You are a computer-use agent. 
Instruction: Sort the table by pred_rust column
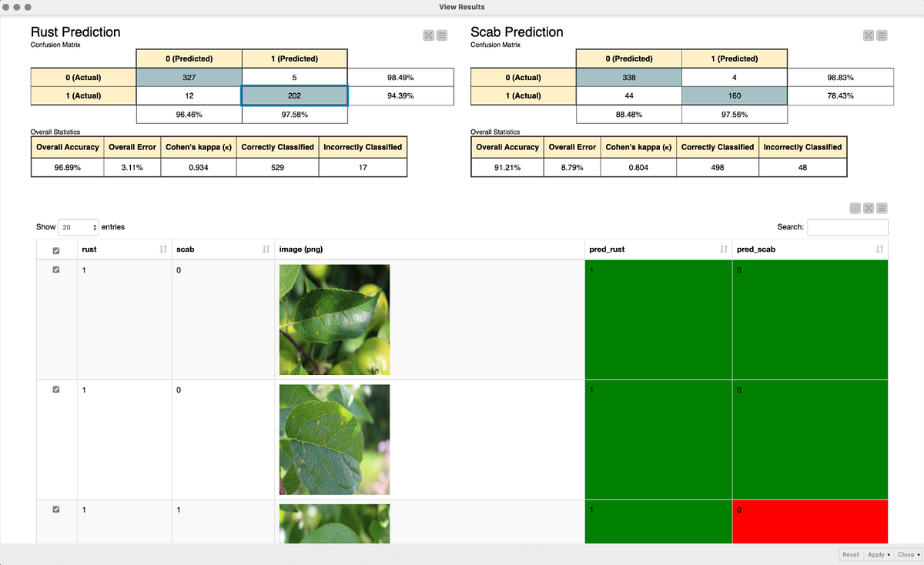click(722, 249)
